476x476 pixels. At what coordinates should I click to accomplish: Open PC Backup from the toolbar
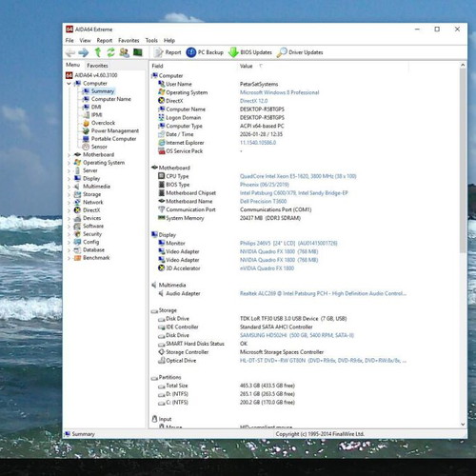click(205, 52)
